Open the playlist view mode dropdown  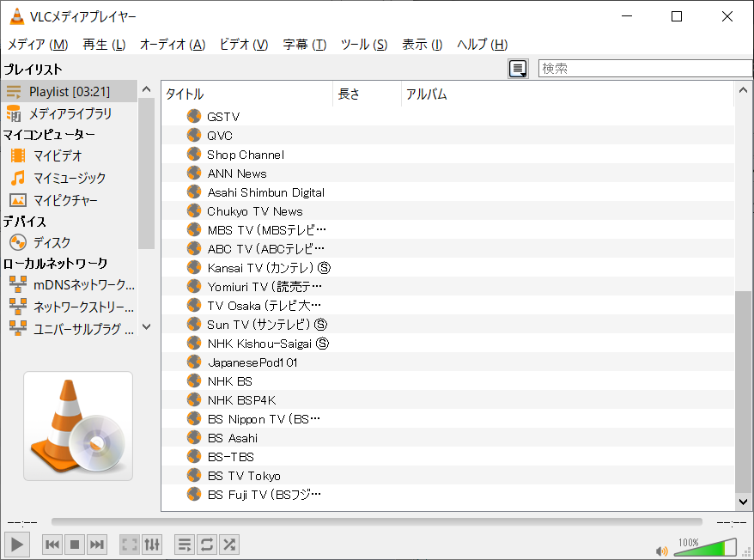(518, 69)
